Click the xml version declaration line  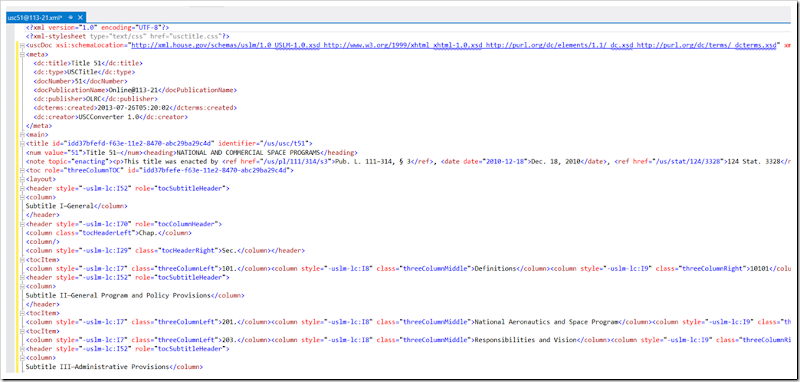[97, 28]
